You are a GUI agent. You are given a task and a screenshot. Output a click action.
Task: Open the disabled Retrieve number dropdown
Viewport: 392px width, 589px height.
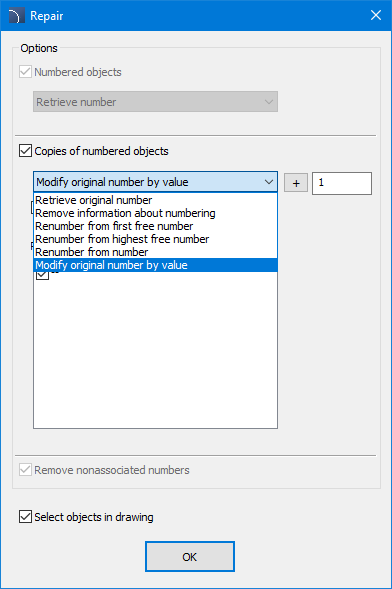pos(155,101)
